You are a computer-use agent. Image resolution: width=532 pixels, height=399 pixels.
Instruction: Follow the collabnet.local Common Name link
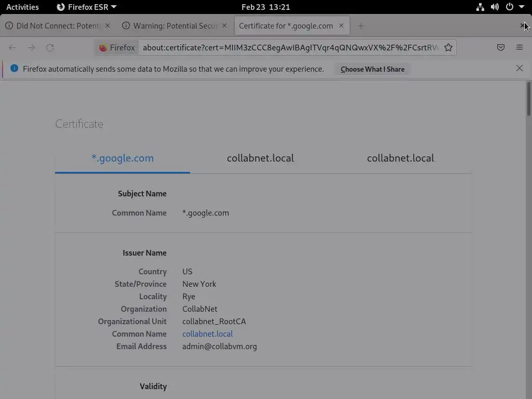tap(207, 334)
